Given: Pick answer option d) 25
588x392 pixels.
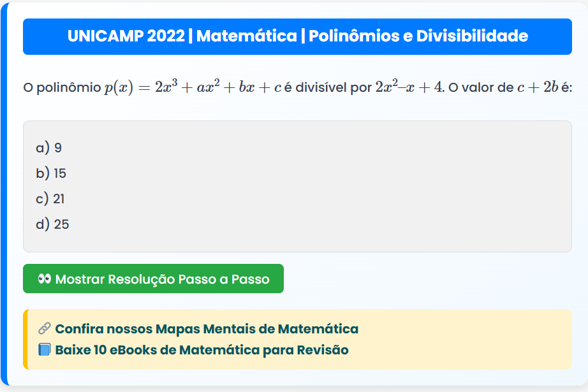Looking at the screenshot, I should 52,224.
